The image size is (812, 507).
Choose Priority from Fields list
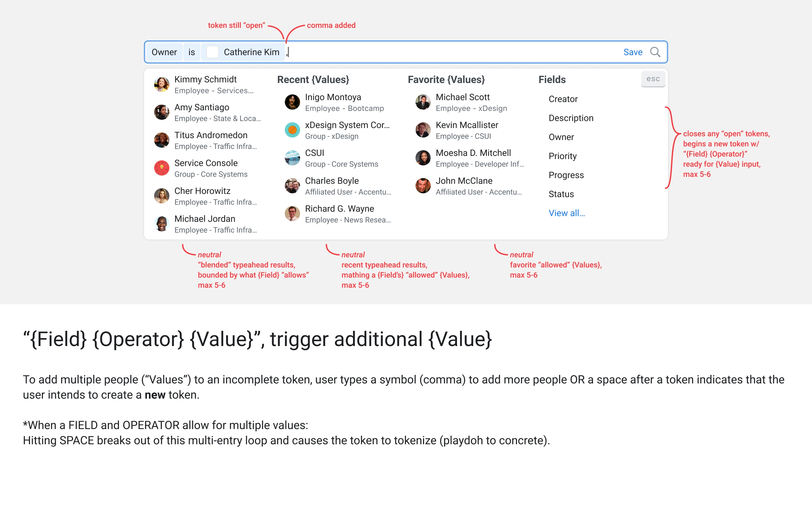coord(562,156)
